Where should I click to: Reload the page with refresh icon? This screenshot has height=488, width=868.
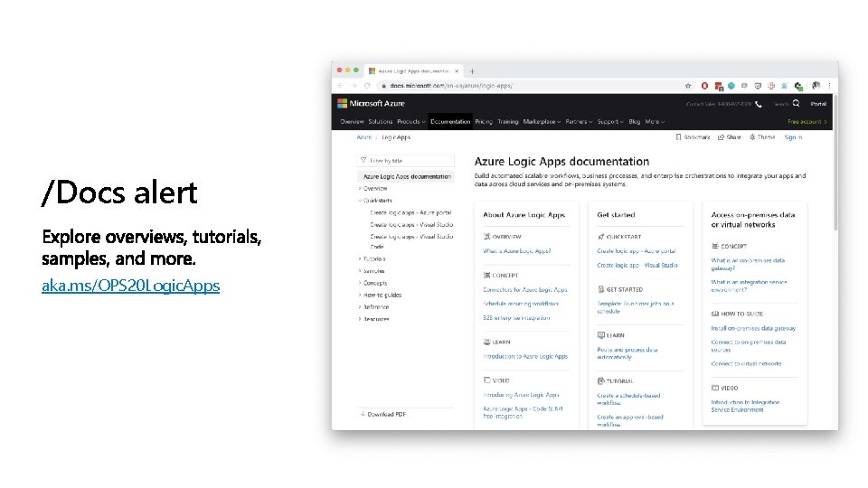(367, 86)
